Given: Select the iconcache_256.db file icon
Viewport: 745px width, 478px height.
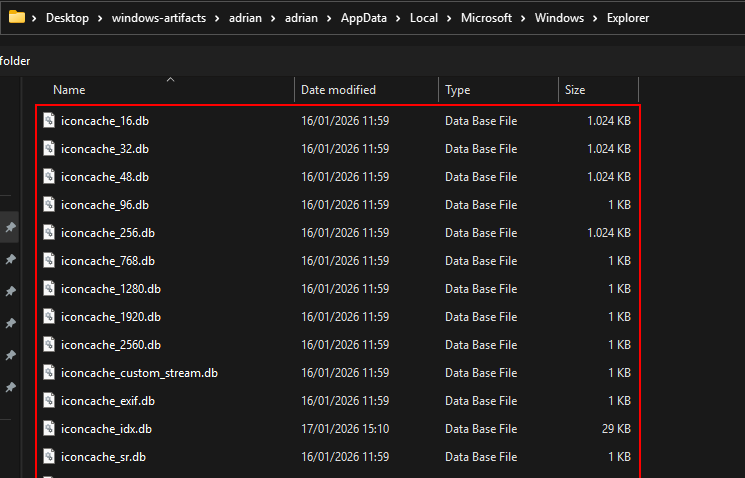Looking at the screenshot, I should coord(48,233).
